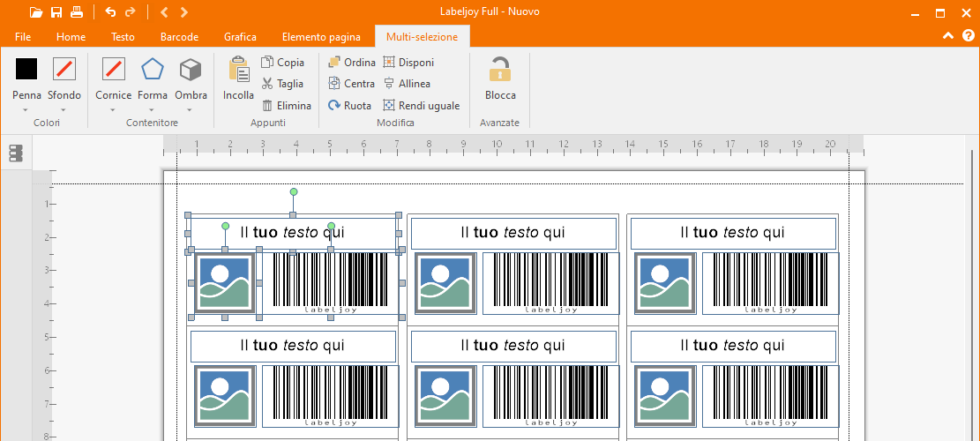
Task: Collapse the ribbon with the up chevron
Action: tap(948, 35)
